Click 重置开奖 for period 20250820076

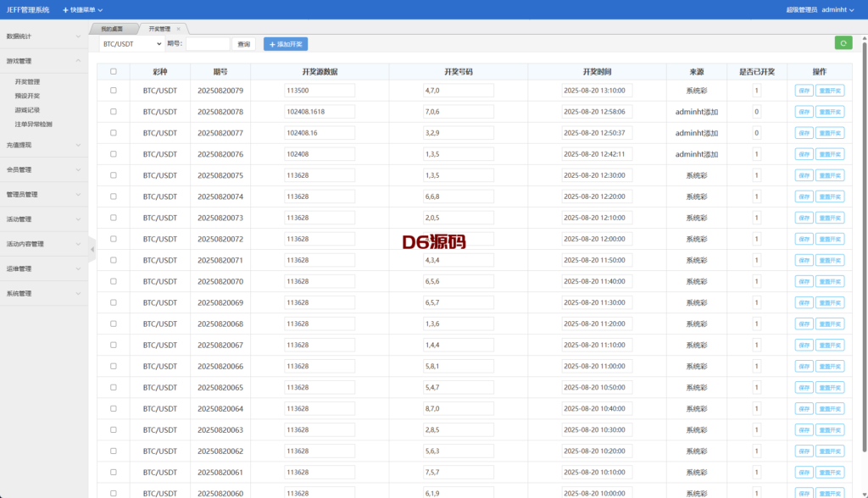click(x=829, y=154)
